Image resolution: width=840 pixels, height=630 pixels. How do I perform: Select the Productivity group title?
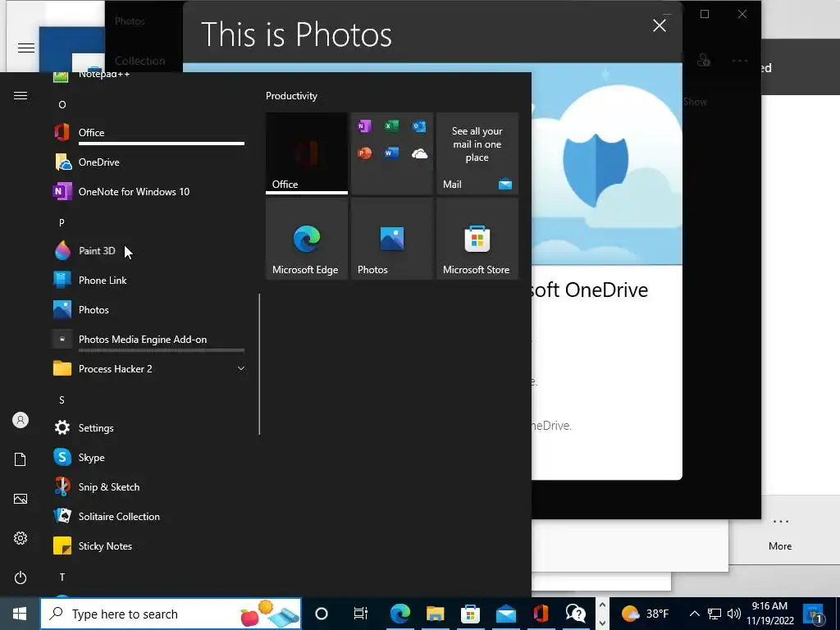coord(291,96)
